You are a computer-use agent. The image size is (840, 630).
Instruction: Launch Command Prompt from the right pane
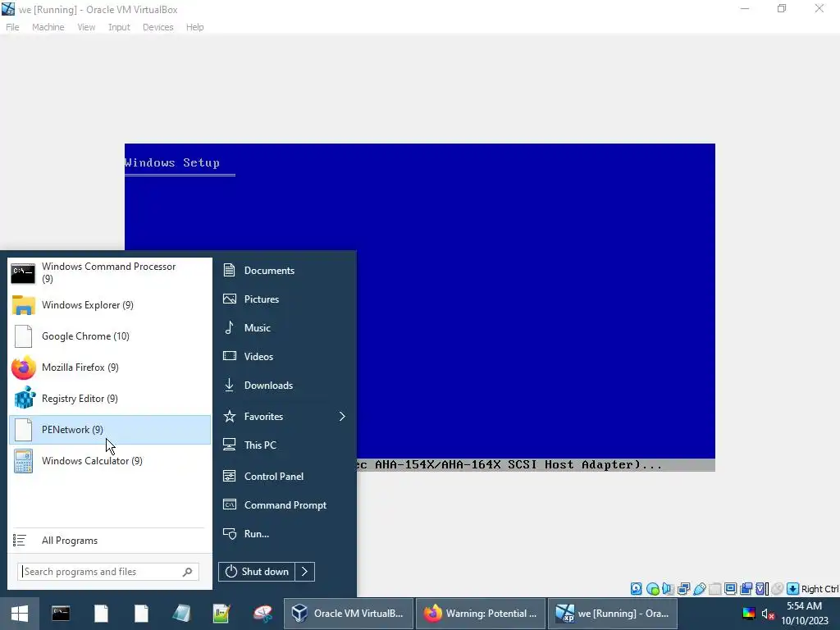pyautogui.click(x=285, y=504)
